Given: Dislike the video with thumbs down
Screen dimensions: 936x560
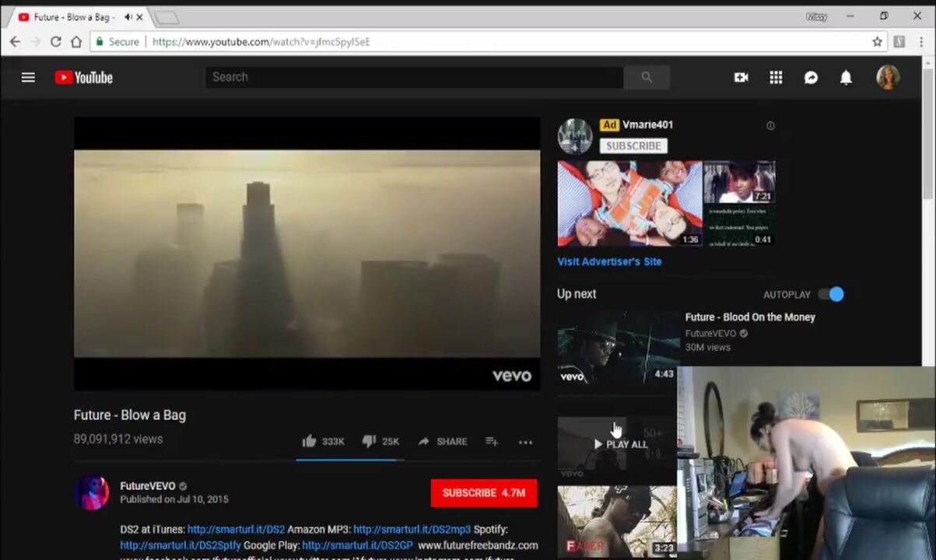Looking at the screenshot, I should coord(369,441).
